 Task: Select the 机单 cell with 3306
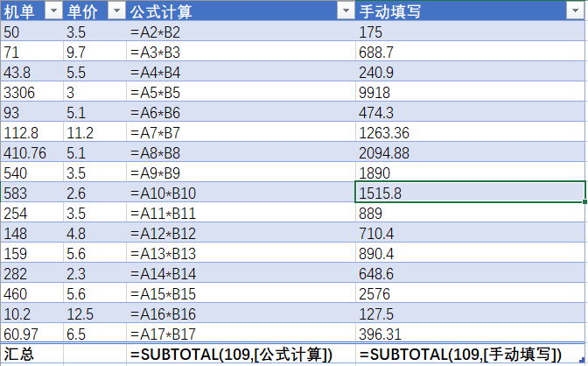[31, 92]
